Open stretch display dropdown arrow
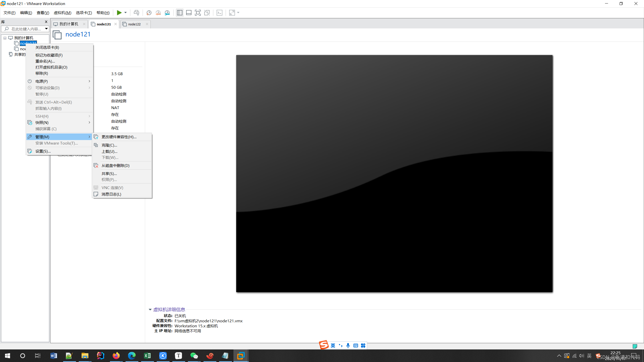This screenshot has height=362, width=644. click(x=238, y=13)
